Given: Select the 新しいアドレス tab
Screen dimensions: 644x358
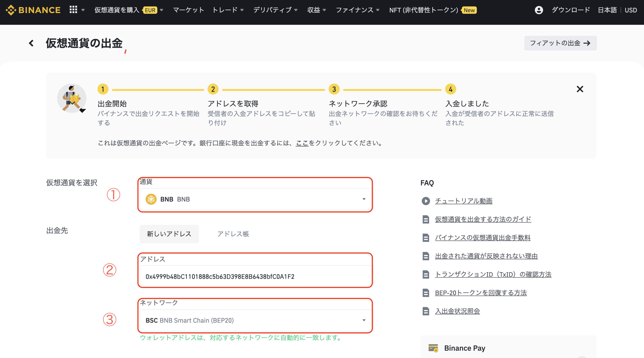Looking at the screenshot, I should (x=169, y=234).
